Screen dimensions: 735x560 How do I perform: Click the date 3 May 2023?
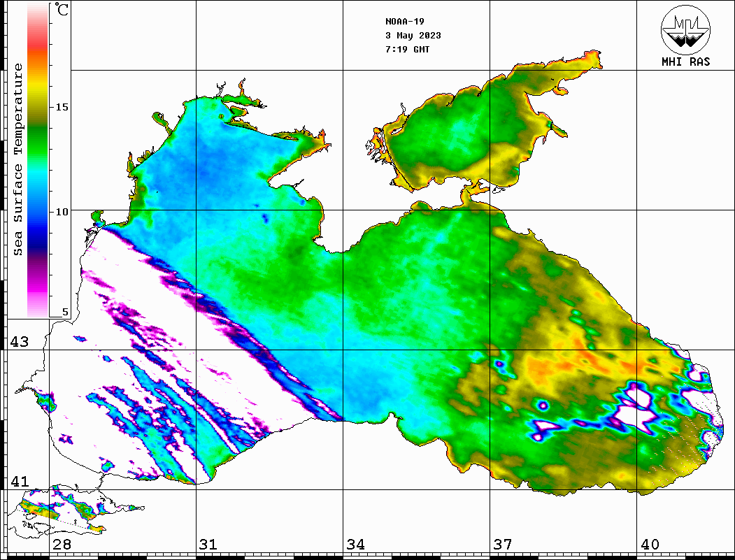click(413, 36)
